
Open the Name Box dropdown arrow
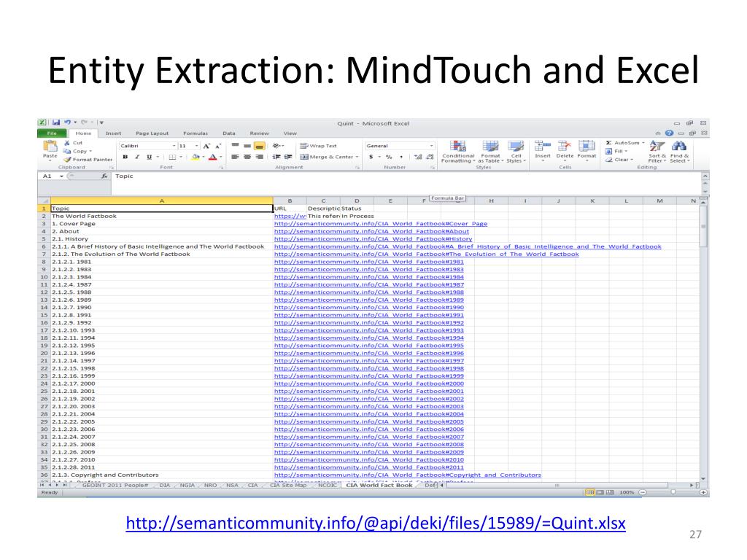61,176
